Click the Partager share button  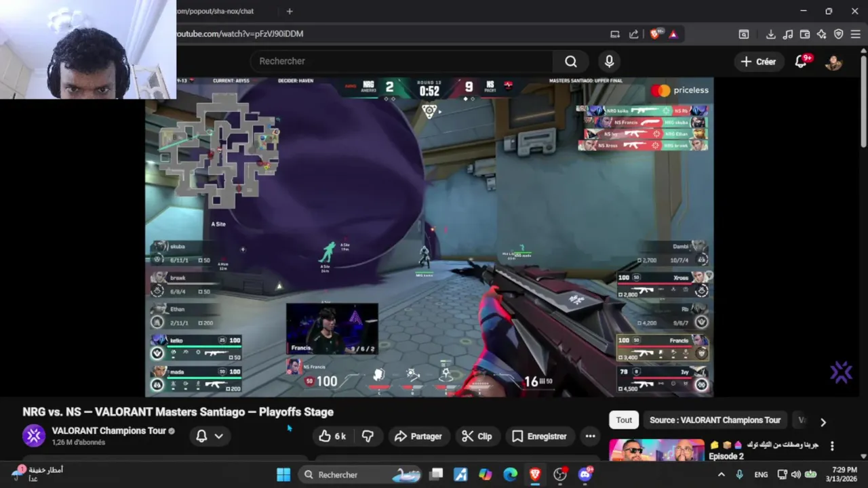point(418,436)
